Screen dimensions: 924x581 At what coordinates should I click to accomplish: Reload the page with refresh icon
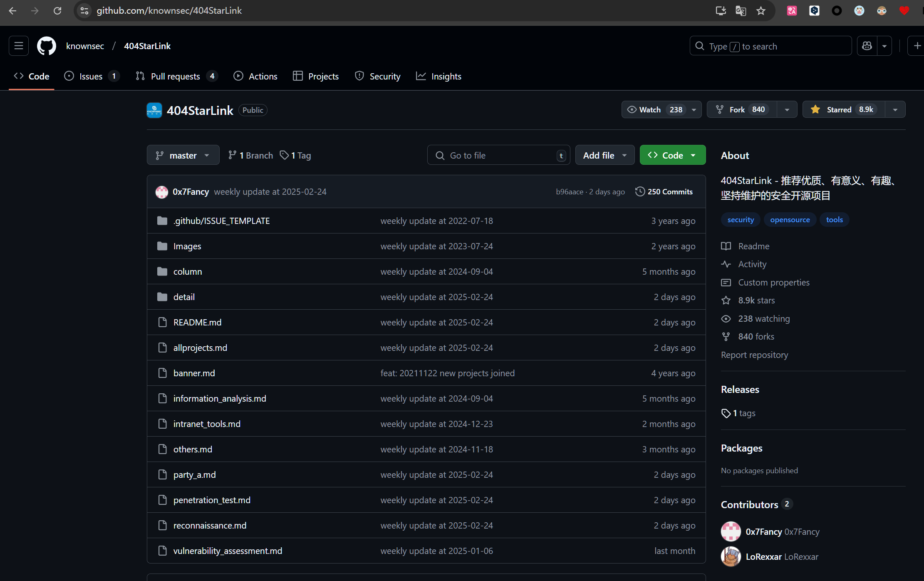pyautogui.click(x=57, y=11)
